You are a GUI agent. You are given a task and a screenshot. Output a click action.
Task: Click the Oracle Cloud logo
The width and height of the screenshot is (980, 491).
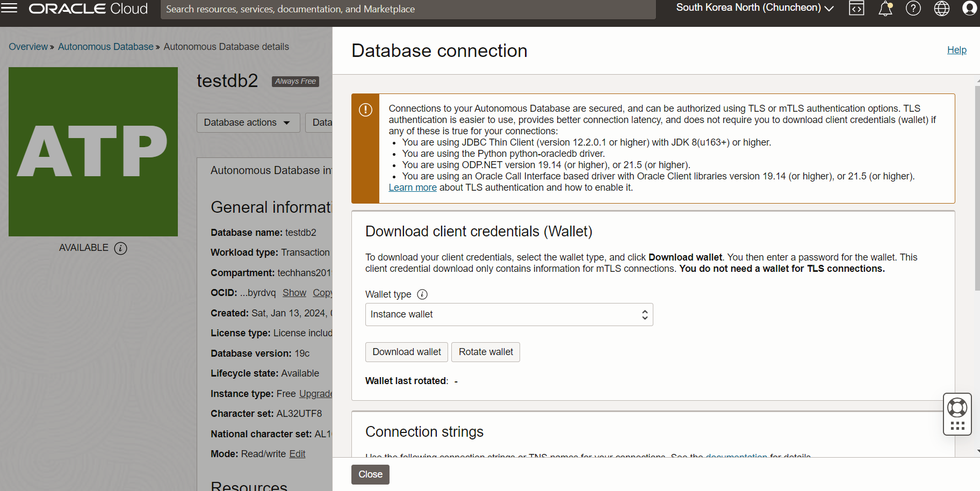point(88,9)
